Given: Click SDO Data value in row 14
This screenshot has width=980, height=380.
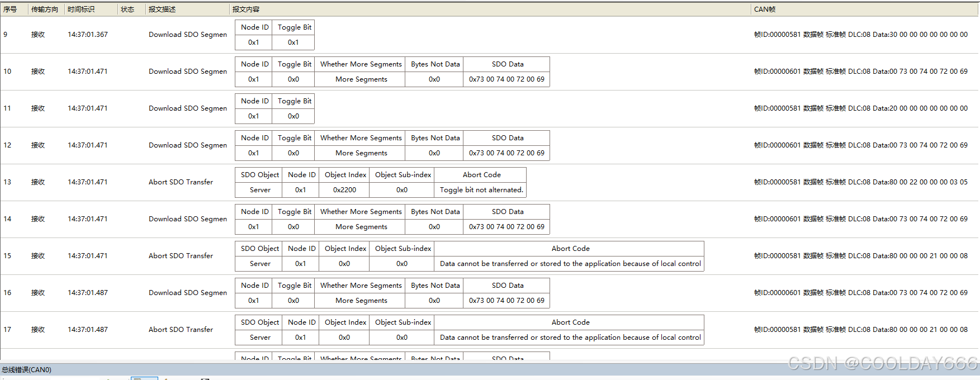Looking at the screenshot, I should pyautogui.click(x=506, y=227).
